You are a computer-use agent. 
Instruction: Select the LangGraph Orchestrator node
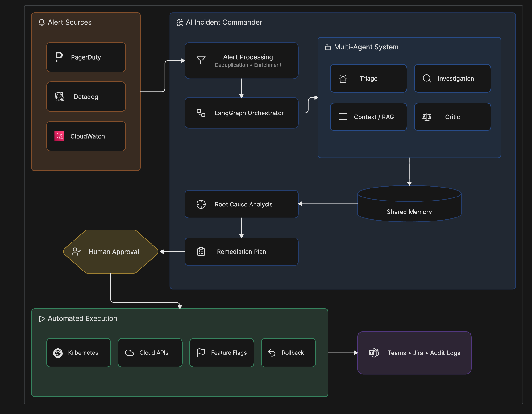point(242,113)
